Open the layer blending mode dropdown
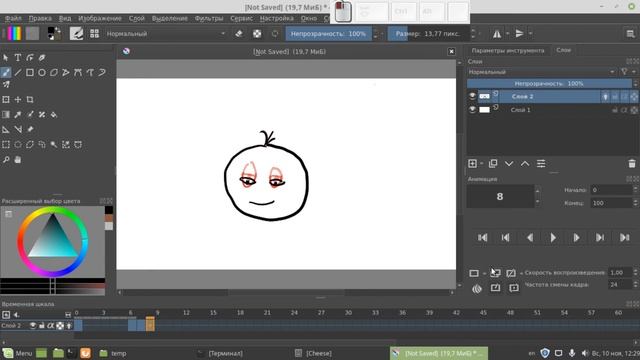The width and height of the screenshot is (640, 360). click(x=542, y=72)
